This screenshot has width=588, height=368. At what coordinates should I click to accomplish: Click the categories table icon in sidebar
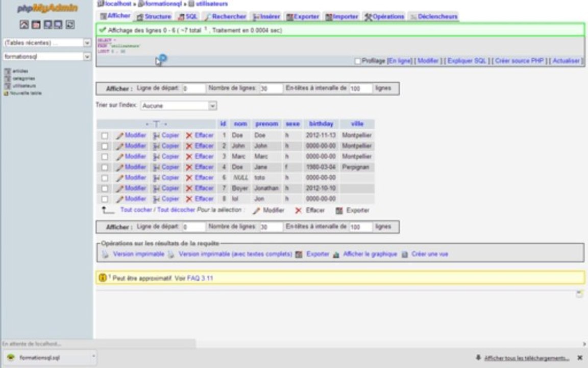click(8, 79)
